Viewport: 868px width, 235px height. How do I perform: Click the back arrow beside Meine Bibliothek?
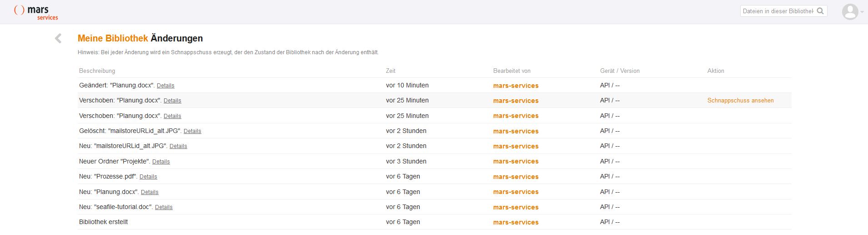tap(58, 39)
